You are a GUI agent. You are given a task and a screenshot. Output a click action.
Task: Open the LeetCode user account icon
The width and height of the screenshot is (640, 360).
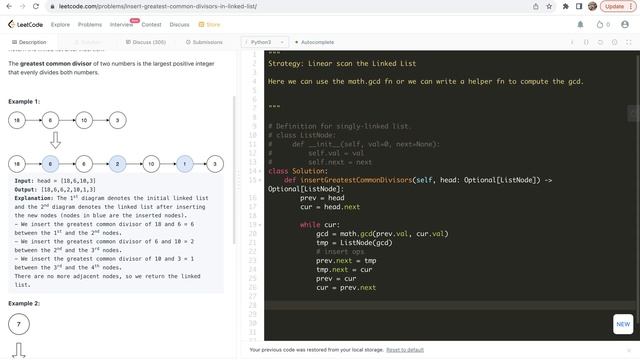tap(624, 24)
